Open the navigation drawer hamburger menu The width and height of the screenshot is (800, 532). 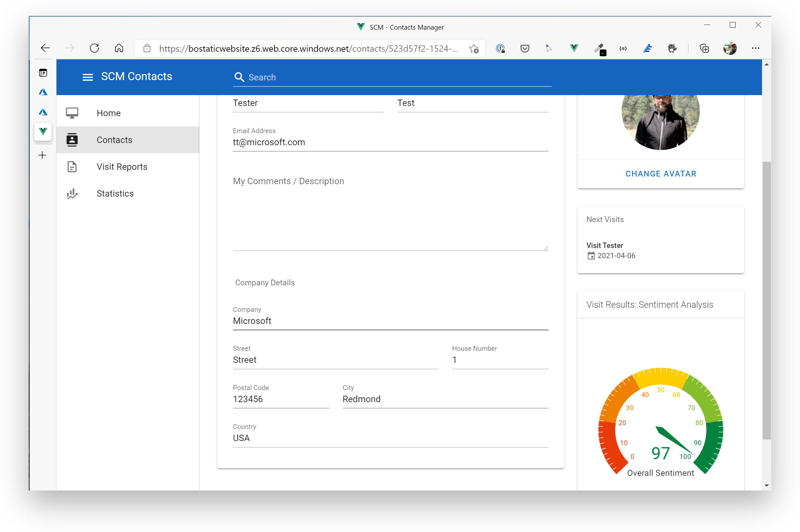tap(87, 77)
